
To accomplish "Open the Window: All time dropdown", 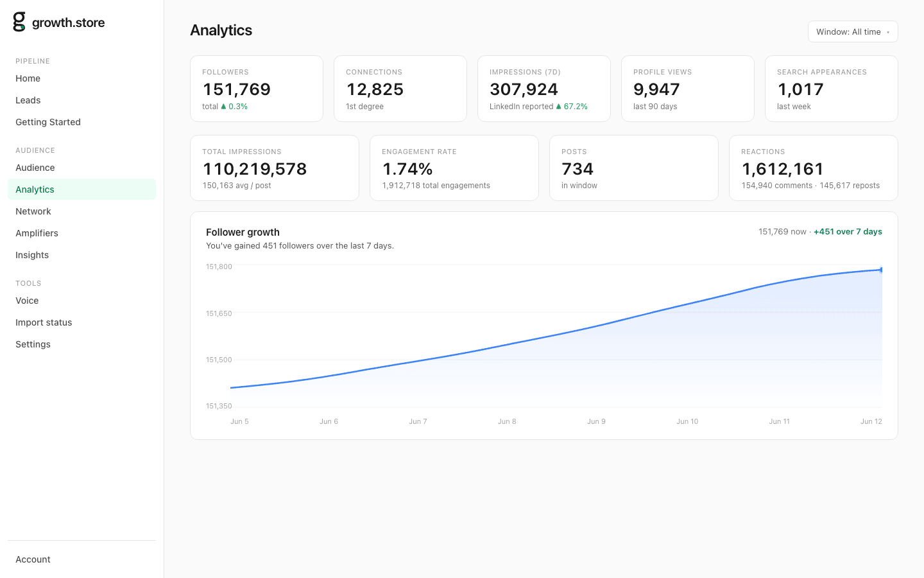I will point(852,31).
